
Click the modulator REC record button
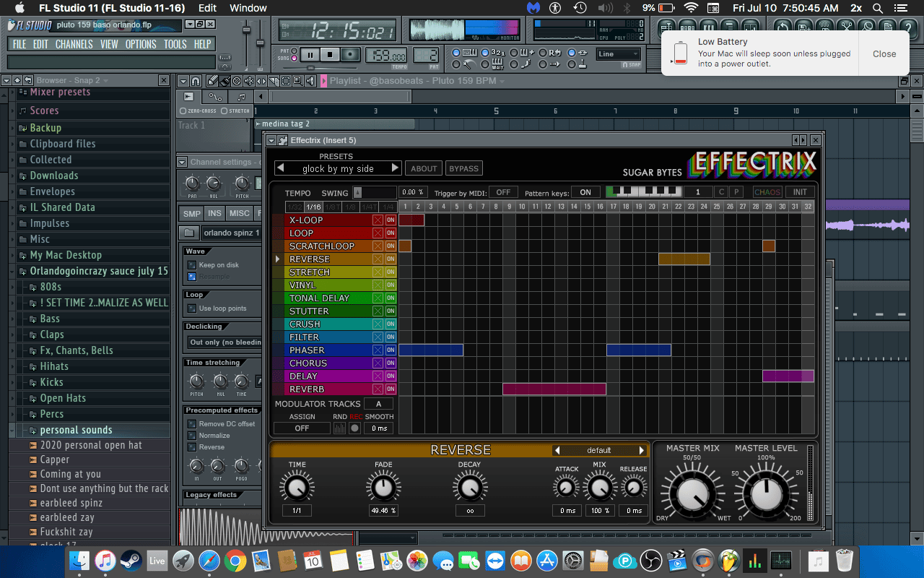pyautogui.click(x=355, y=428)
